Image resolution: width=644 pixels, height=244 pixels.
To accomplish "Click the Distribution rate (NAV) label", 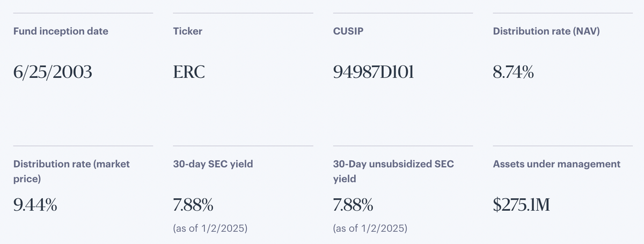I will click(x=546, y=31).
